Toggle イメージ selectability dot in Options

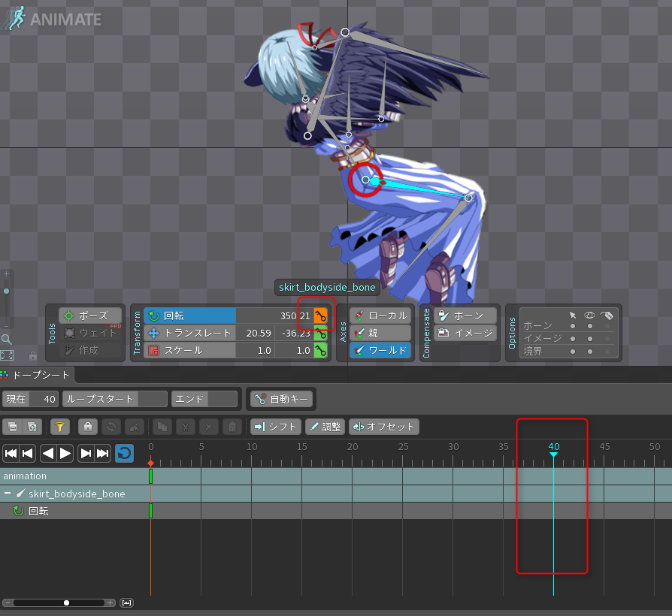click(573, 339)
